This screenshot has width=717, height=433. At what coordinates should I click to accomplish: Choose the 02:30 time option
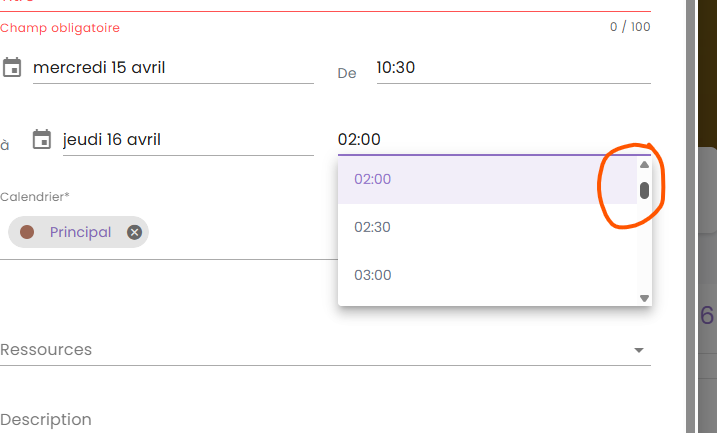coord(373,228)
